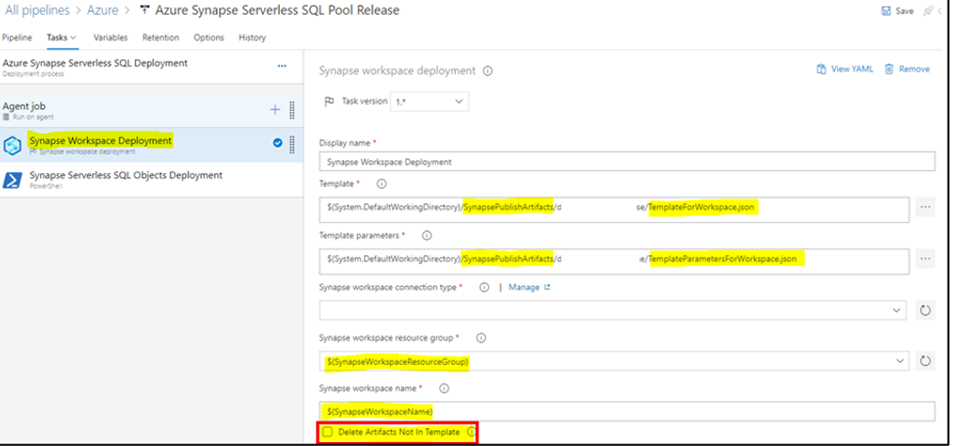This screenshot has width=975, height=446.
Task: Edit the Synapse workspace name field
Action: coord(627,411)
